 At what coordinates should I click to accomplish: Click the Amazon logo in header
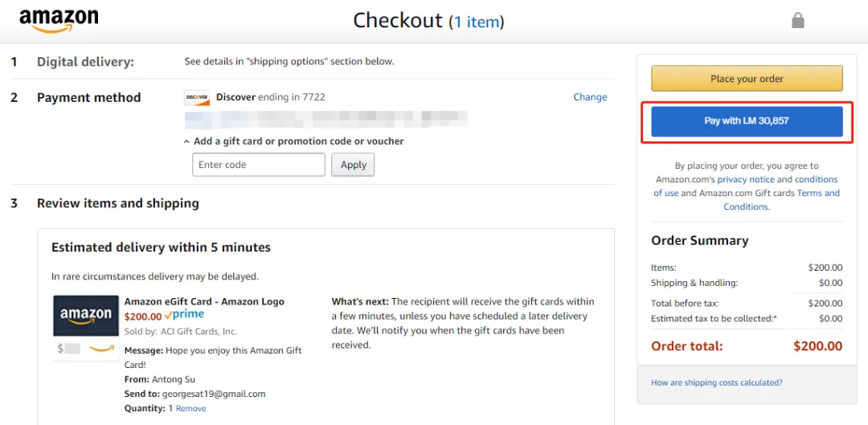[x=59, y=21]
